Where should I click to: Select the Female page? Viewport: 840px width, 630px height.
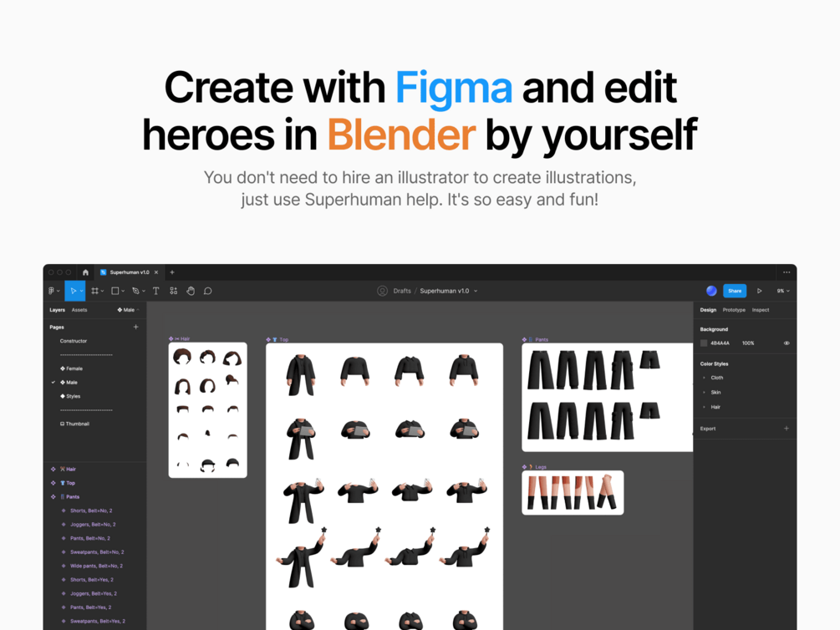point(71,368)
